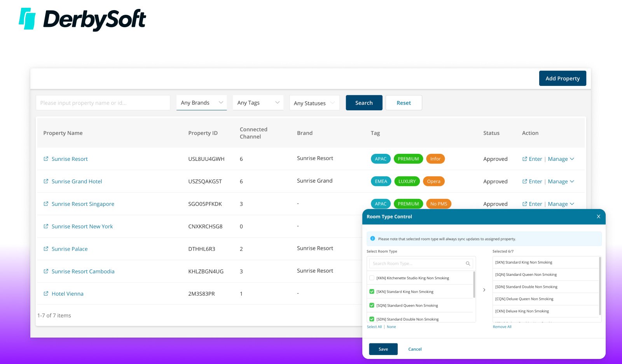This screenshot has height=364, width=622.
Task: Click the search magnifier in Room Type search
Action: click(468, 263)
